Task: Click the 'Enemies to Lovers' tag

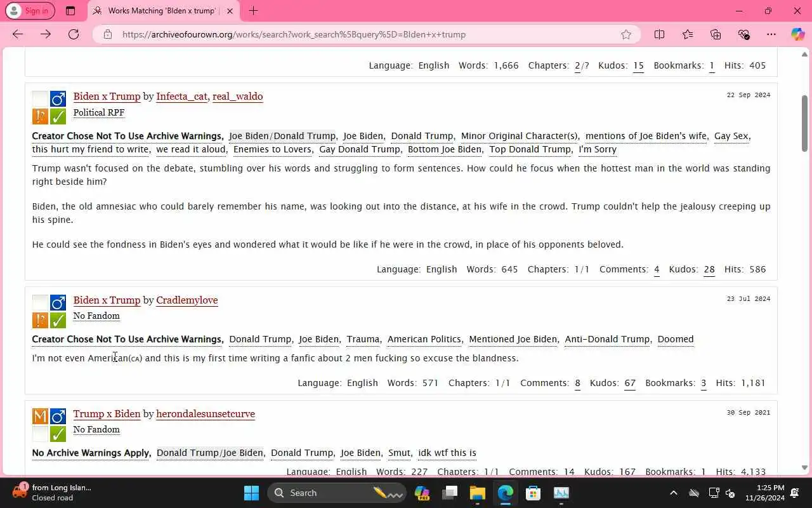Action: tap(272, 149)
